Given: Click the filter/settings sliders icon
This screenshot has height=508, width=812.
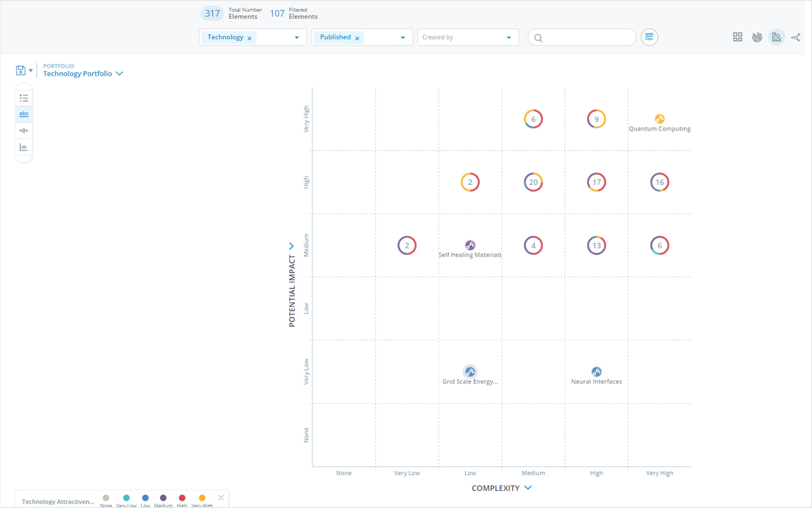Looking at the screenshot, I should click(649, 37).
